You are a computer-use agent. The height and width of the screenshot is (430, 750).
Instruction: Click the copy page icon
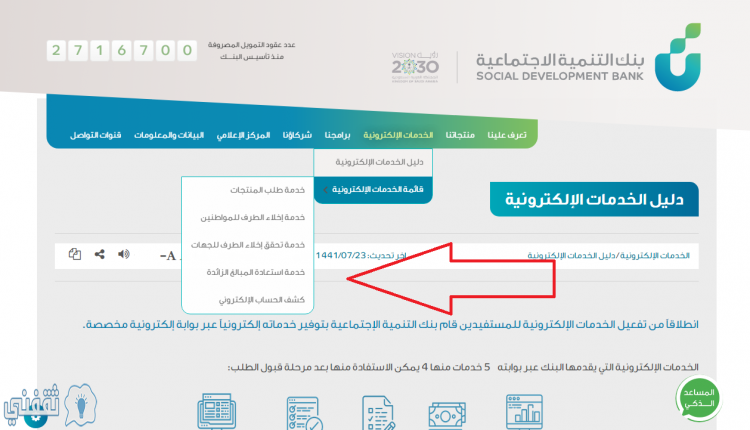click(75, 254)
